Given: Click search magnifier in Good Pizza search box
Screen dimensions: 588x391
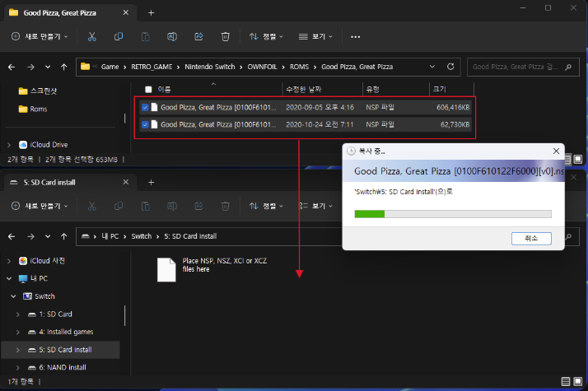Looking at the screenshot, I should pos(568,67).
